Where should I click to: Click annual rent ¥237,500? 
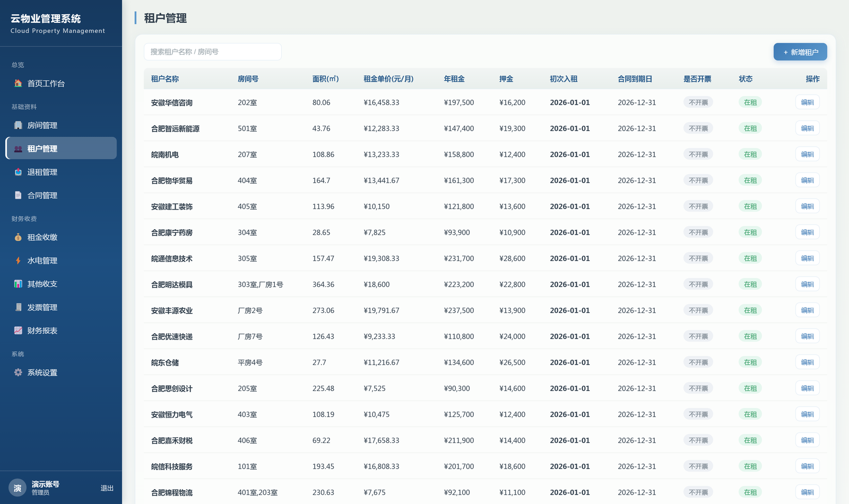[x=459, y=310]
